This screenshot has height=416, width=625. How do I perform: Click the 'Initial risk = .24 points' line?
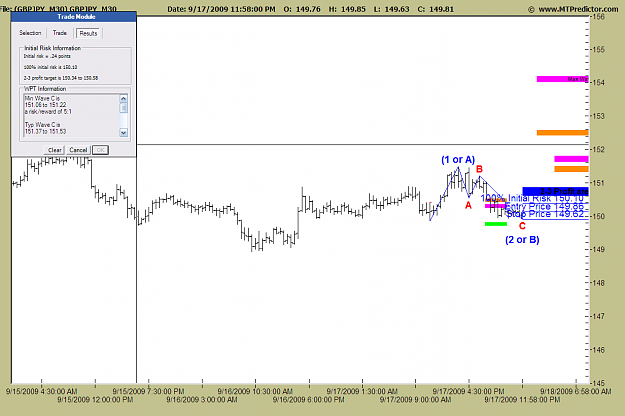(47, 56)
